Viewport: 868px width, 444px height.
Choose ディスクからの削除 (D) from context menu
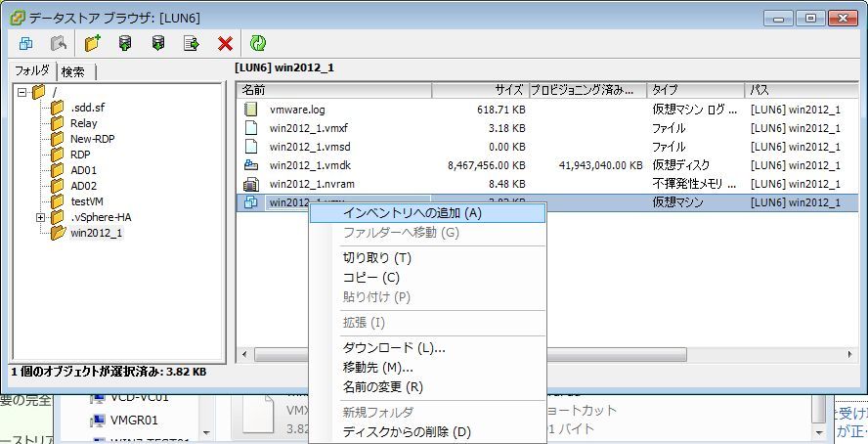tap(427, 432)
